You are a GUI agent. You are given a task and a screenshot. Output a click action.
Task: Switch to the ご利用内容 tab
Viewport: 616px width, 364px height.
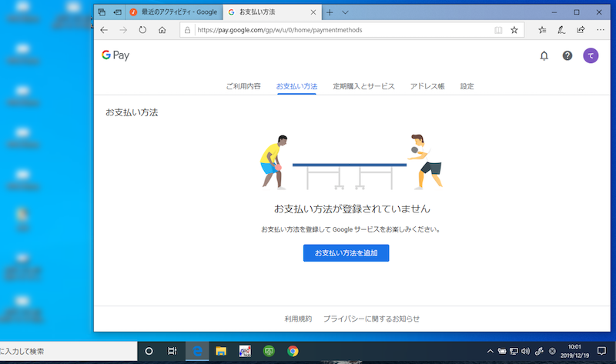[x=243, y=86]
